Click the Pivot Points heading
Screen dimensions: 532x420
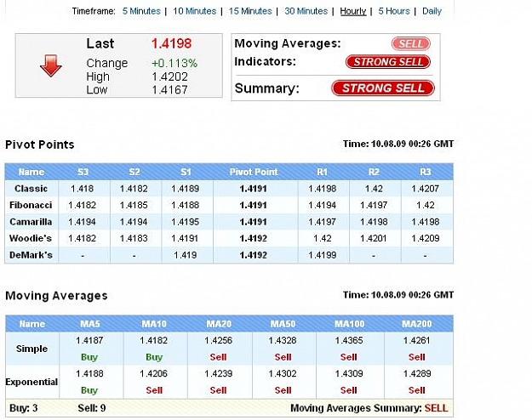[40, 145]
